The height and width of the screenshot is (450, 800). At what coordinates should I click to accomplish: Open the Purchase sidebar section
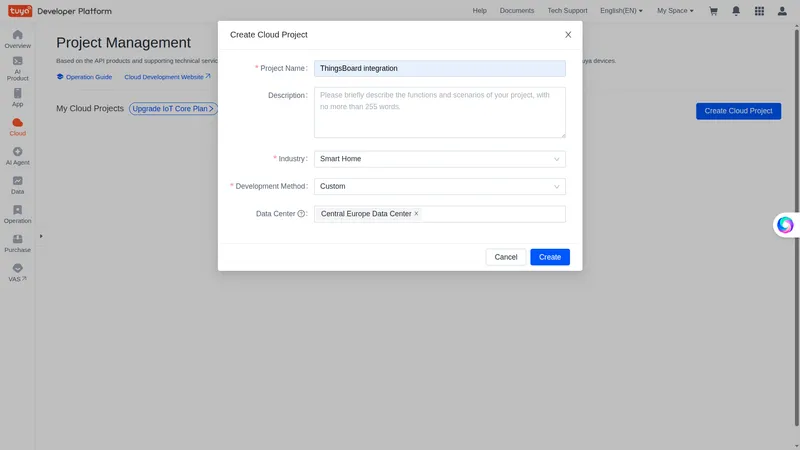pyautogui.click(x=17, y=243)
